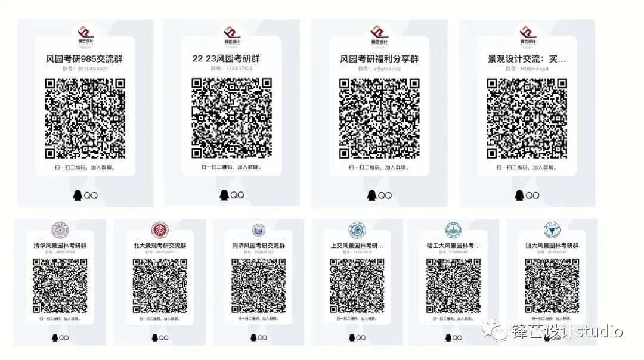Click the 景观设计交流 QR code

(527, 119)
